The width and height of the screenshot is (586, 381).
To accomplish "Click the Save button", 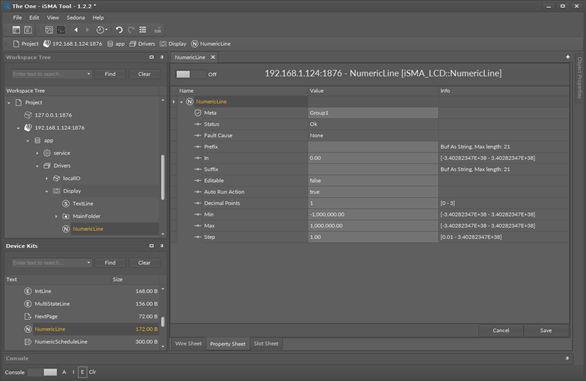I will [546, 331].
